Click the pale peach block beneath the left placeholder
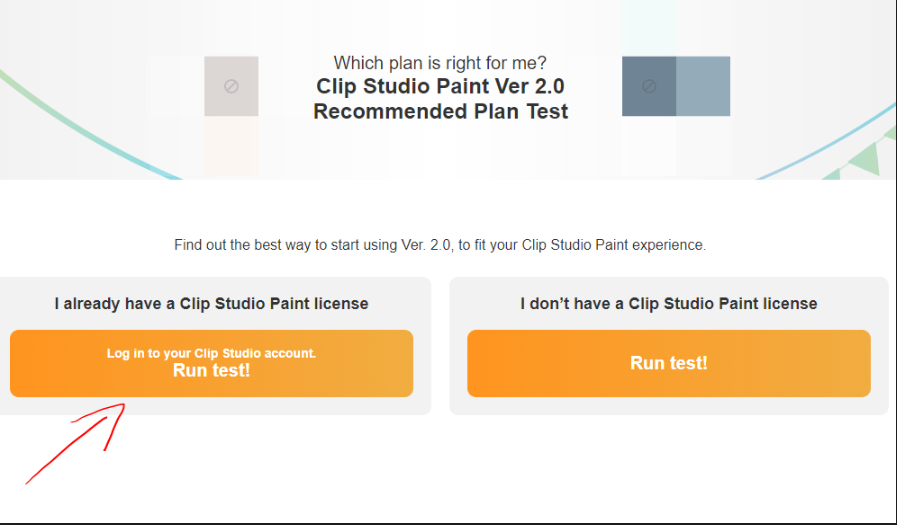 [x=231, y=148]
